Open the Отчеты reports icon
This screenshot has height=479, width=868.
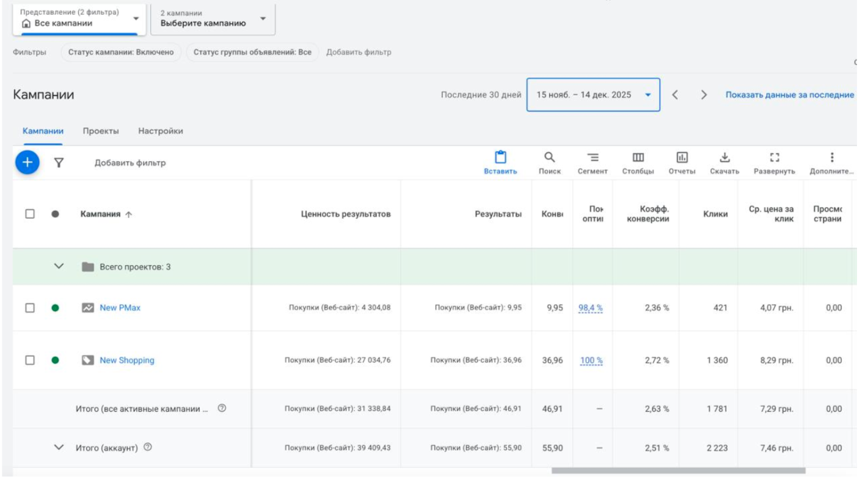pos(682,158)
